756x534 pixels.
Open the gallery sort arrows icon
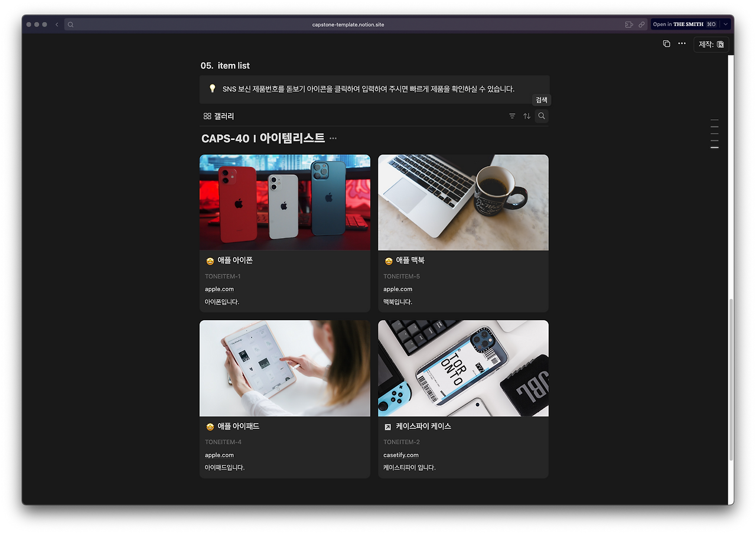(527, 116)
